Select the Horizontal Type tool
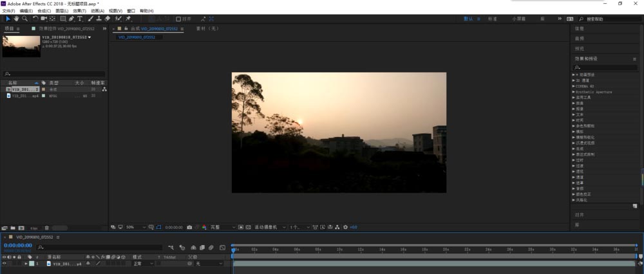The width and height of the screenshot is (644, 274). [80, 19]
